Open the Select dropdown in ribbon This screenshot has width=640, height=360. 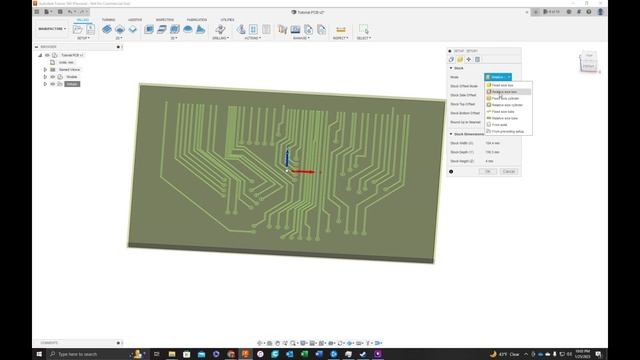[x=364, y=38]
